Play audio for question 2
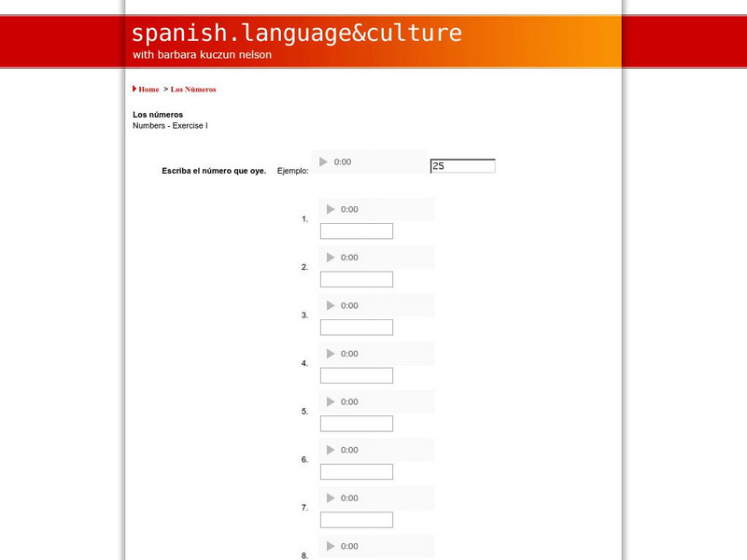Image resolution: width=747 pixels, height=560 pixels. pos(331,258)
